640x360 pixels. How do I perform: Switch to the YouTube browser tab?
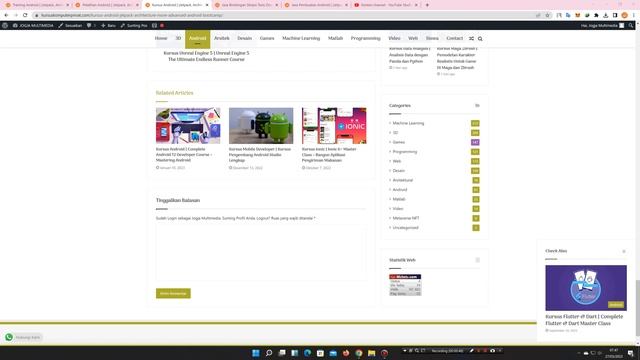tap(386, 5)
